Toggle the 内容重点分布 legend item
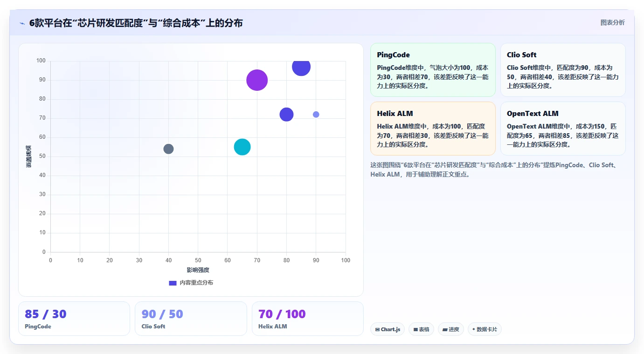This screenshot has height=354, width=644. 191,283
